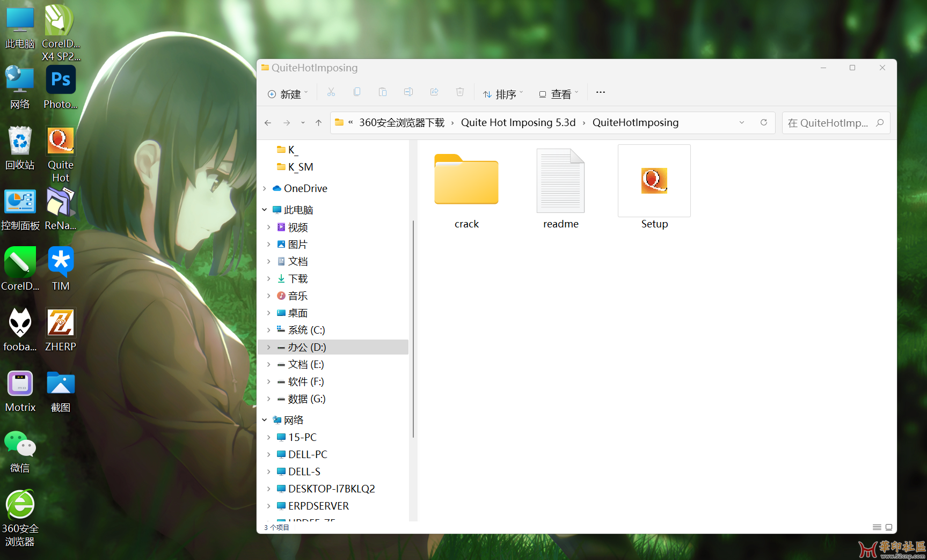
Task: Expand the OneDrive tree node
Action: pos(265,188)
